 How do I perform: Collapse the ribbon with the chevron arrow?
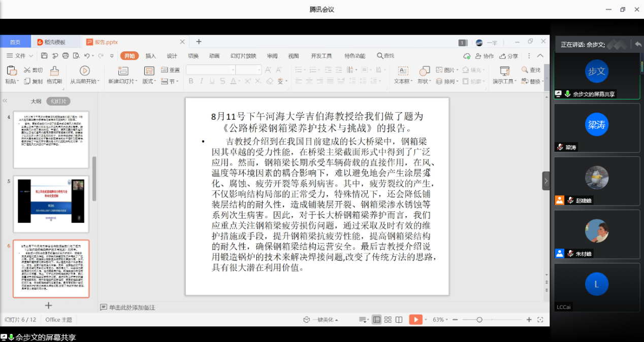[x=540, y=56]
